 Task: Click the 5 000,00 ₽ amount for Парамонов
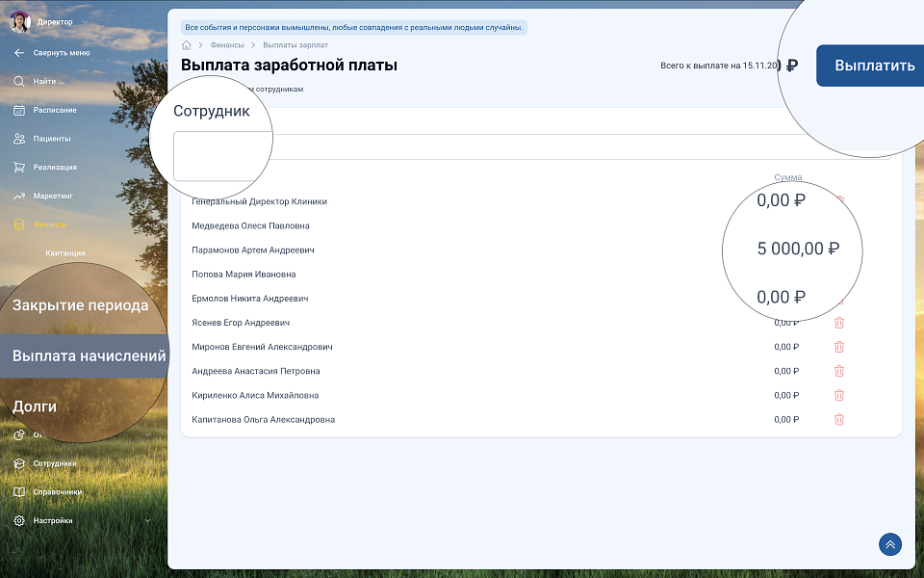click(x=797, y=249)
